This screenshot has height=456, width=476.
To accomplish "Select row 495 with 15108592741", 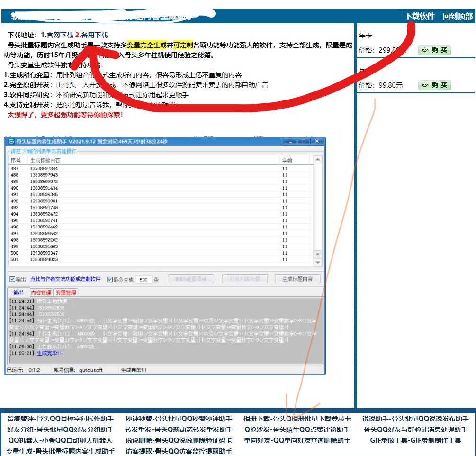I will (x=160, y=220).
